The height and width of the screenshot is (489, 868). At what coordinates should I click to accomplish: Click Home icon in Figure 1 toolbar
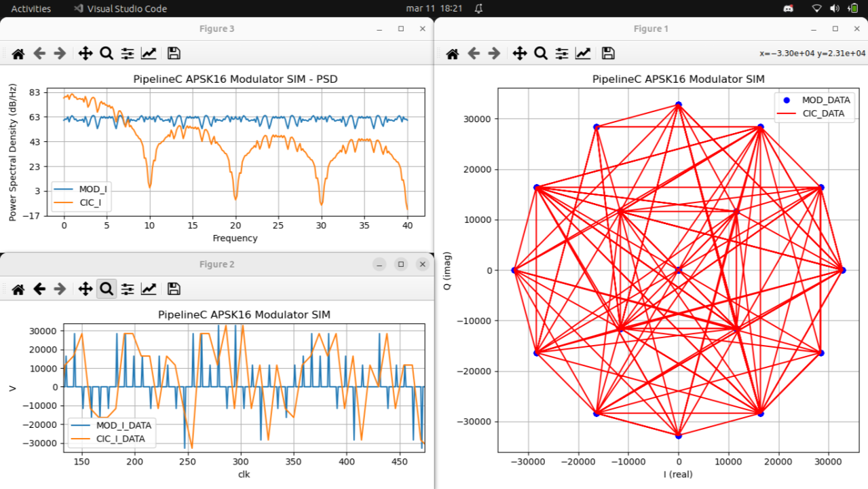(x=452, y=54)
